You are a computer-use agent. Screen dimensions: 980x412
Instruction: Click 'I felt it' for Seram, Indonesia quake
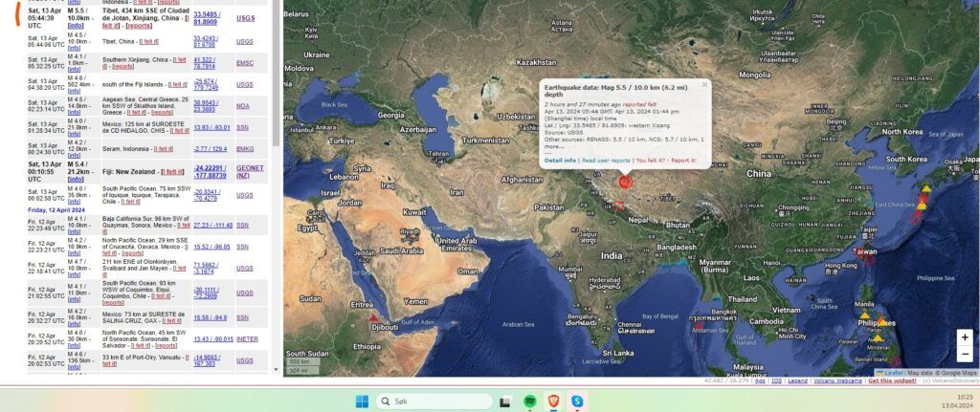point(164,148)
